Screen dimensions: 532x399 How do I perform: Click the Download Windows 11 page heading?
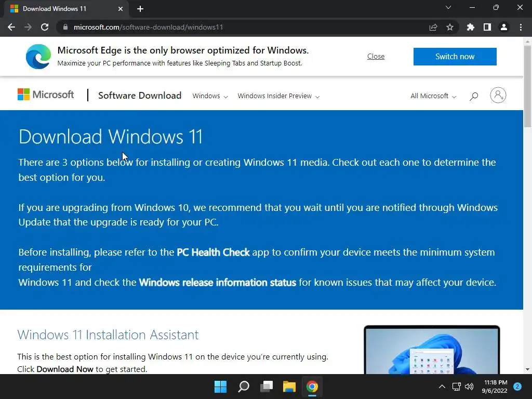tap(111, 137)
